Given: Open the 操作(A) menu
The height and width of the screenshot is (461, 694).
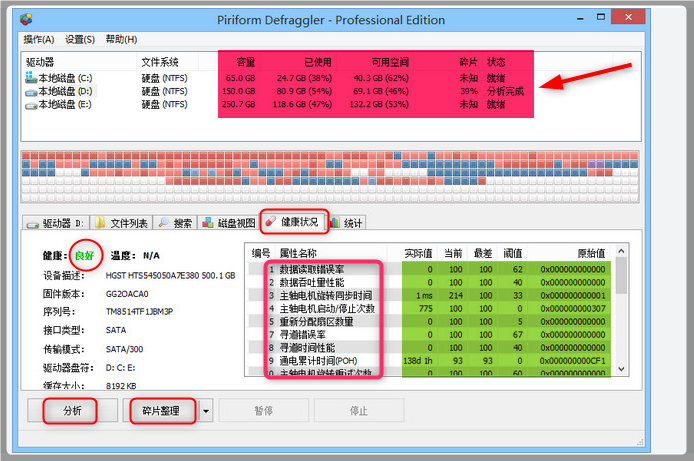Looking at the screenshot, I should (38, 39).
